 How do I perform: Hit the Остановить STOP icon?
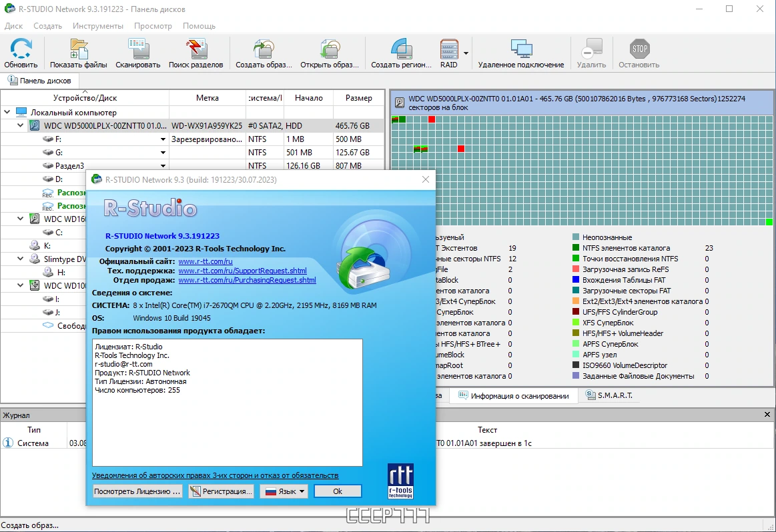point(639,49)
